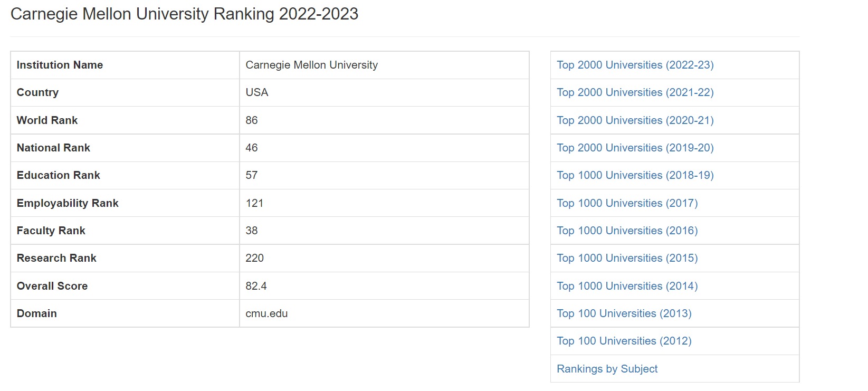Select the cmu.edu domain value
Screen dimensions: 868x391
[384, 313]
